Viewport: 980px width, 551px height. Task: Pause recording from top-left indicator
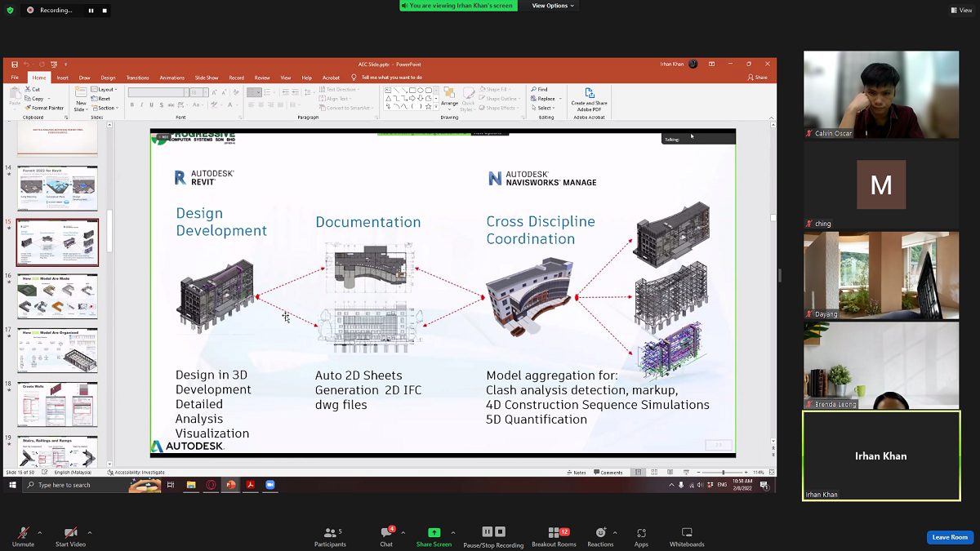coord(91,11)
